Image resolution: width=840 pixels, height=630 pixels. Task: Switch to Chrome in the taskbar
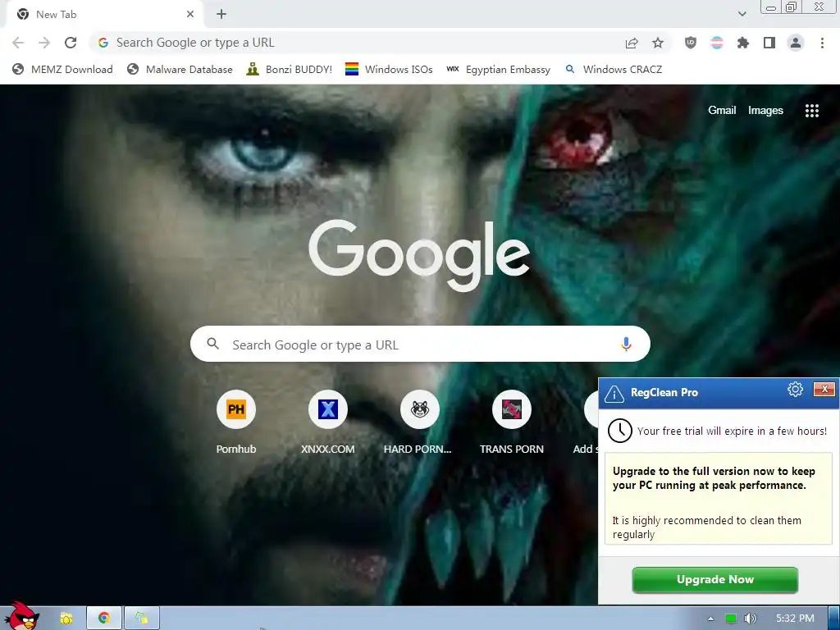(104, 619)
